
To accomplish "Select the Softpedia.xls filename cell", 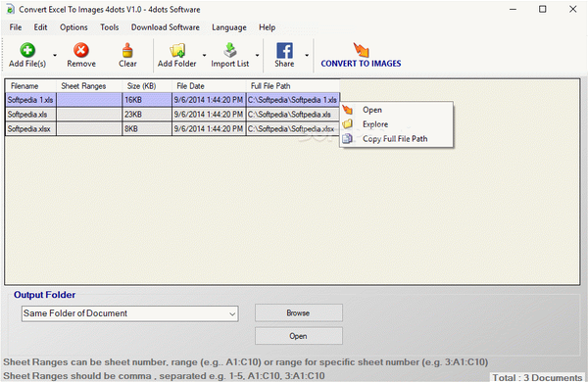I will tap(30, 115).
